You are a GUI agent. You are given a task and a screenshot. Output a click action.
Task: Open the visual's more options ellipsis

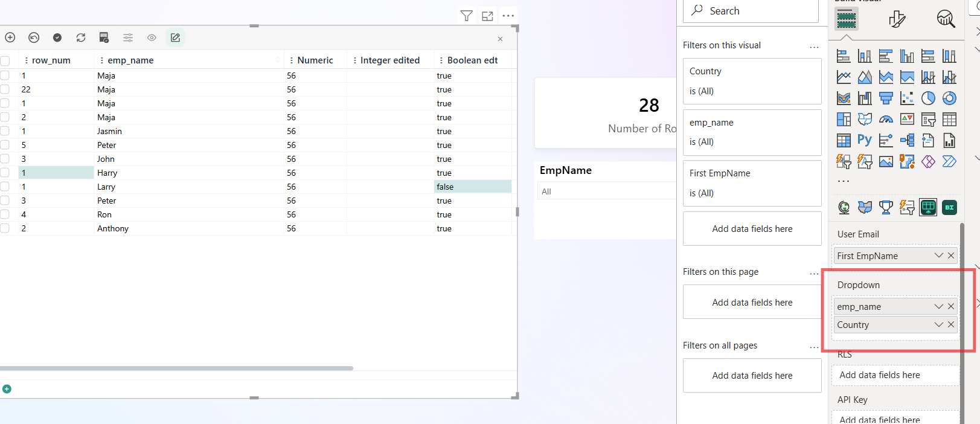508,16
